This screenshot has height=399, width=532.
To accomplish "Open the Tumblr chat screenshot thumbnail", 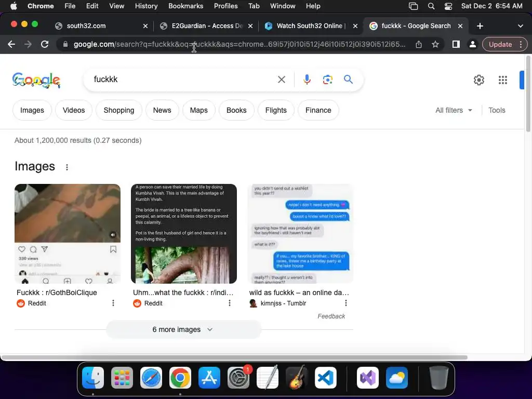I will pyautogui.click(x=300, y=234).
